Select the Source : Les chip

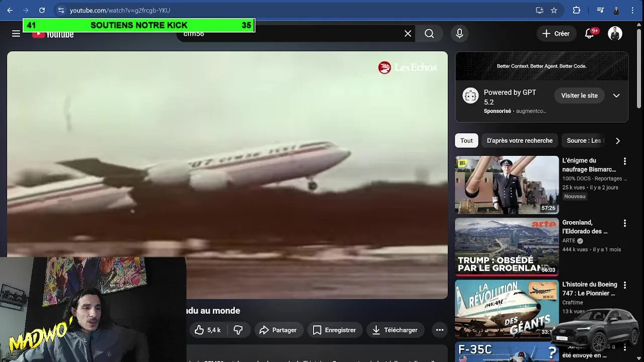click(584, 141)
